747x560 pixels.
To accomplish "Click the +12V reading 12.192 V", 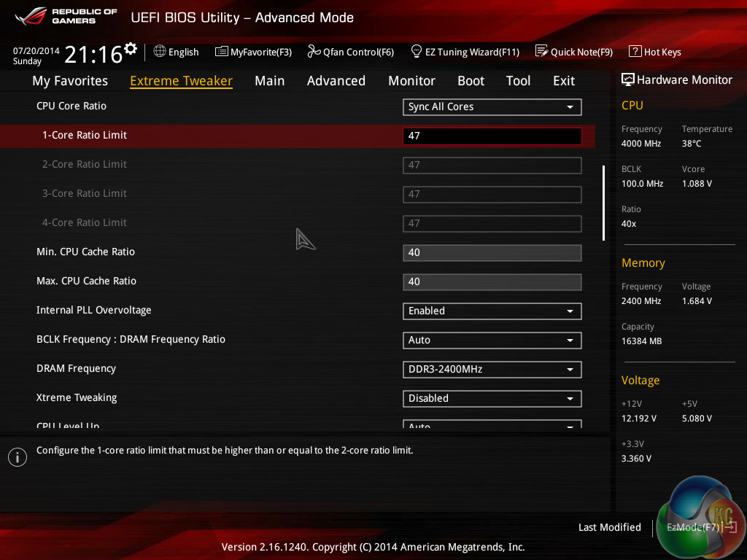I will [x=638, y=418].
